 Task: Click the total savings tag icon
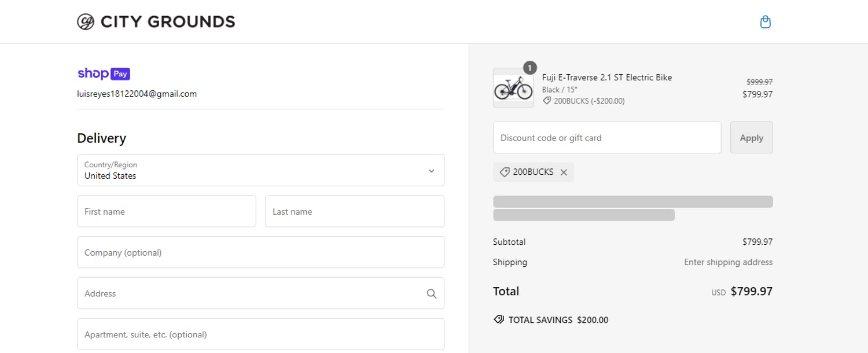(499, 319)
